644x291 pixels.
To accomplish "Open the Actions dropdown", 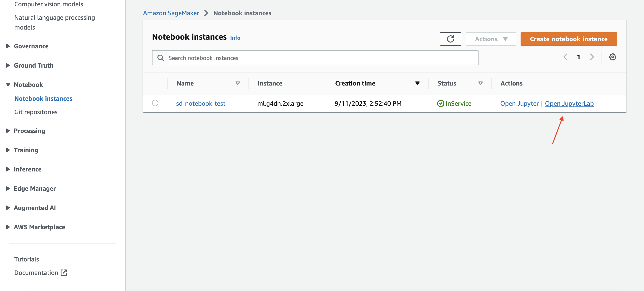I will 491,39.
